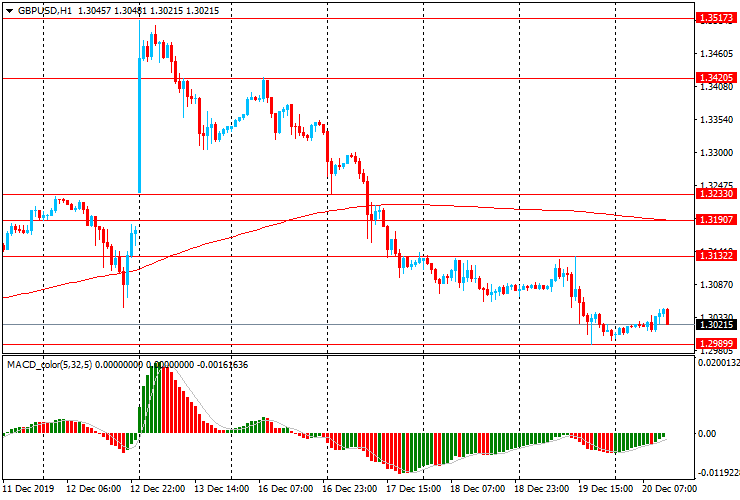Select the 16 Dec 23:00 time marker
The height and width of the screenshot is (500, 740).
click(349, 488)
